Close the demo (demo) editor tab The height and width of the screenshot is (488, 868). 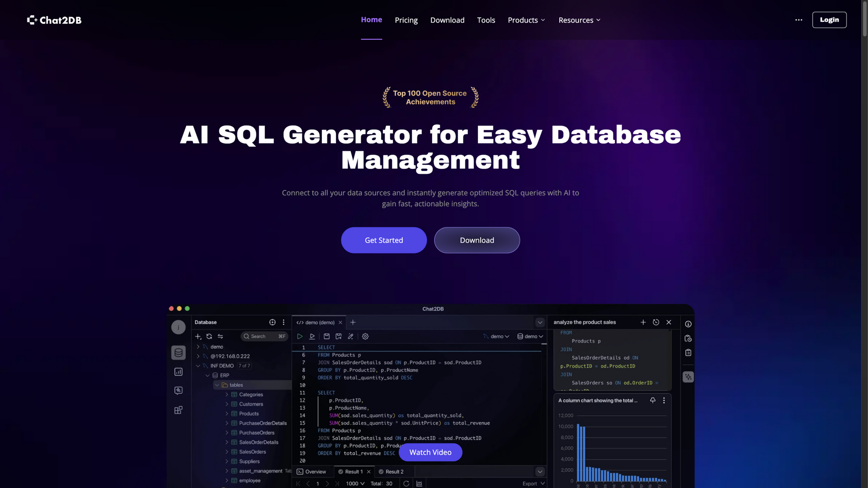point(340,323)
